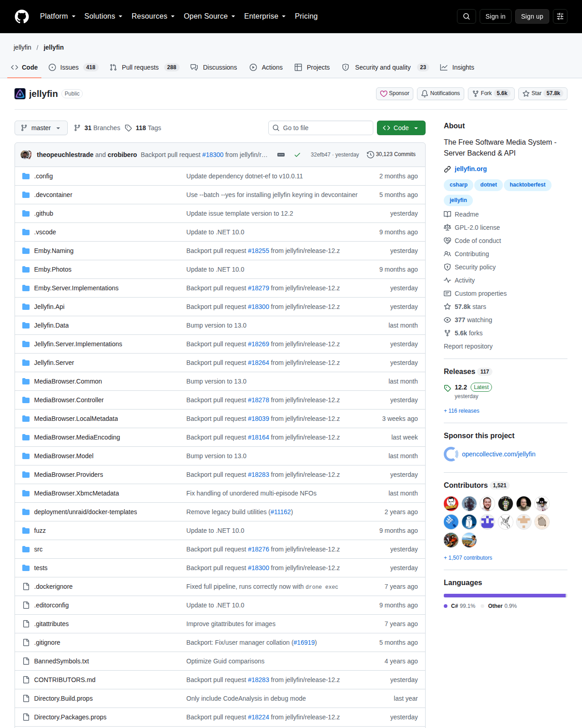Screen dimensions: 582x728
Task: Open the .config folder icon
Action: (x=26, y=176)
